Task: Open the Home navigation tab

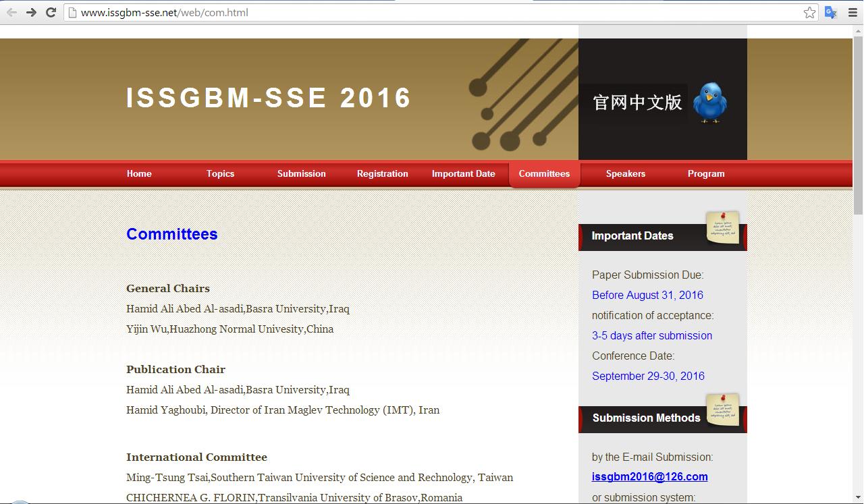Action: [x=139, y=173]
